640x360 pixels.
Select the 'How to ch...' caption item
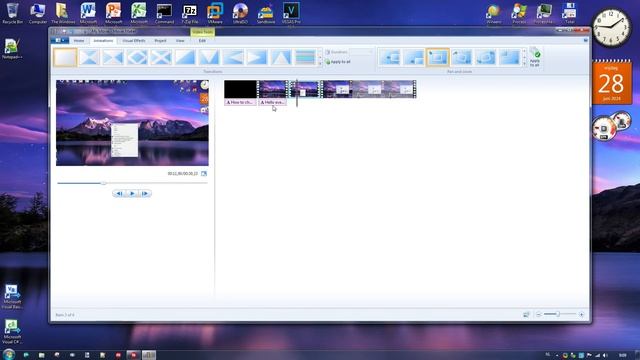[240, 102]
